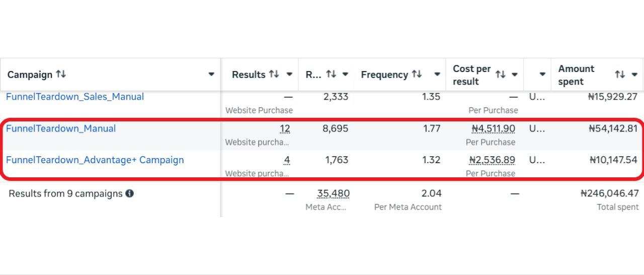
Task: Click the 35,480 total reach value
Action: coord(333,193)
